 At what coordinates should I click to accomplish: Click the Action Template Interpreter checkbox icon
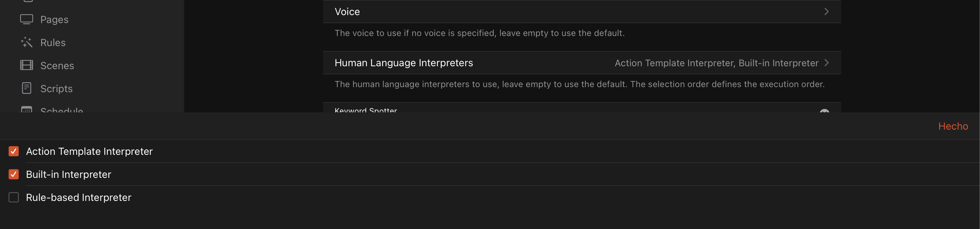(14, 151)
